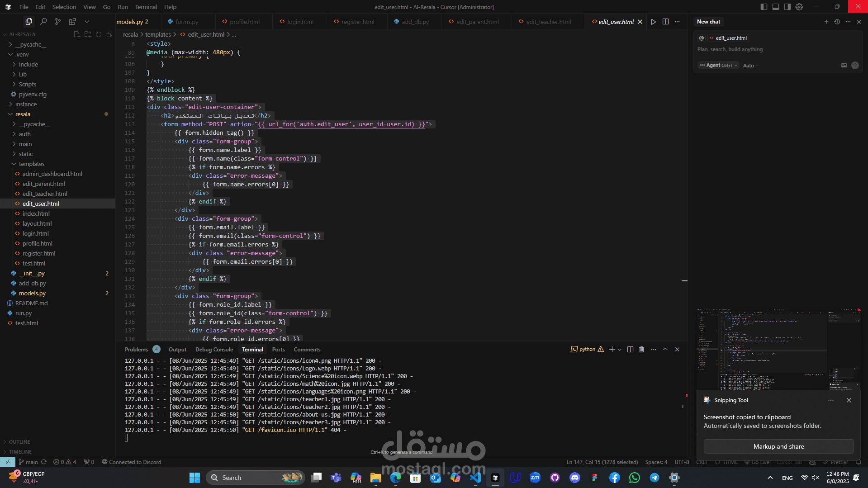
Task: Create a new folder in AL-RESALA explorer
Action: [x=88, y=34]
